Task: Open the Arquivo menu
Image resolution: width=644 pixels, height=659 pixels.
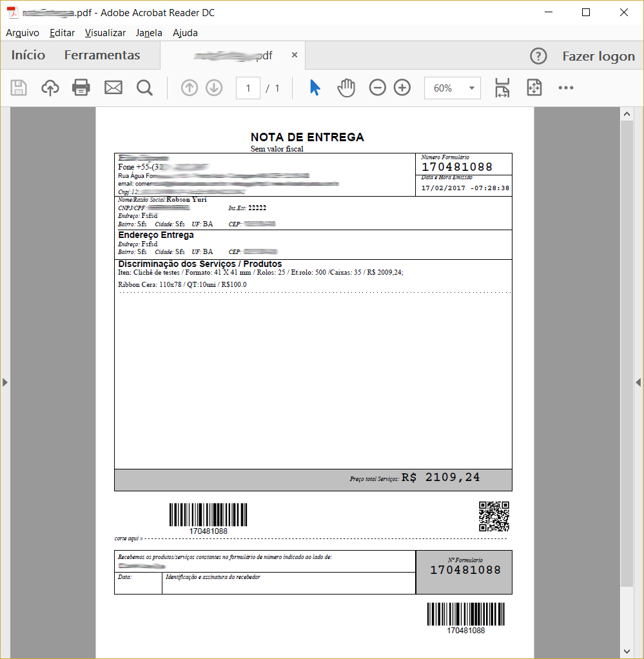Action: click(23, 32)
